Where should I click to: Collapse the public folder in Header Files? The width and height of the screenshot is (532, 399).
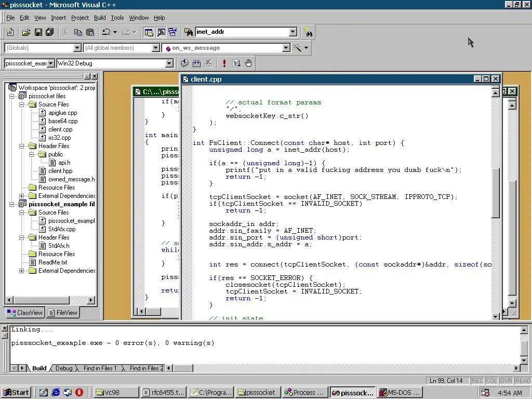pos(32,154)
